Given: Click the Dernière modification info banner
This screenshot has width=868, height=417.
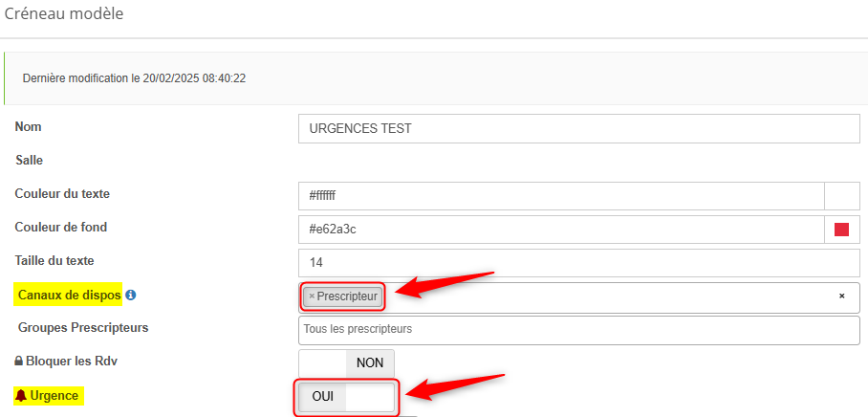Looking at the screenshot, I should point(436,78).
